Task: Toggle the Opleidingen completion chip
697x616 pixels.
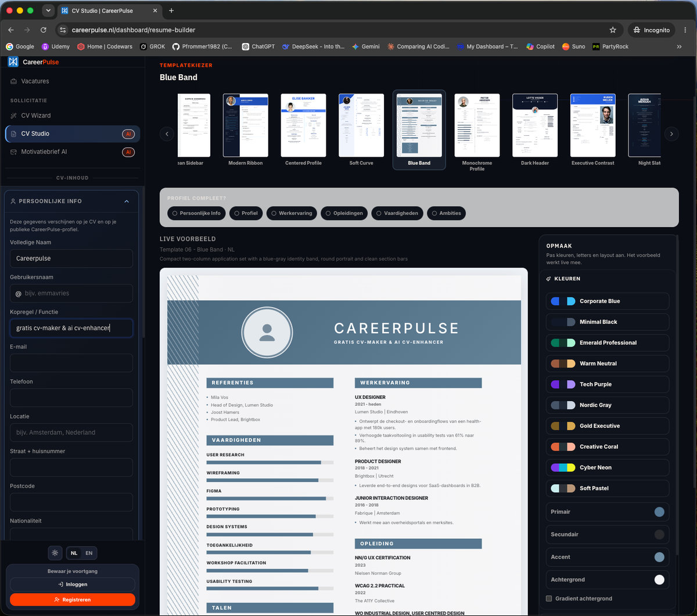Action: (x=344, y=213)
